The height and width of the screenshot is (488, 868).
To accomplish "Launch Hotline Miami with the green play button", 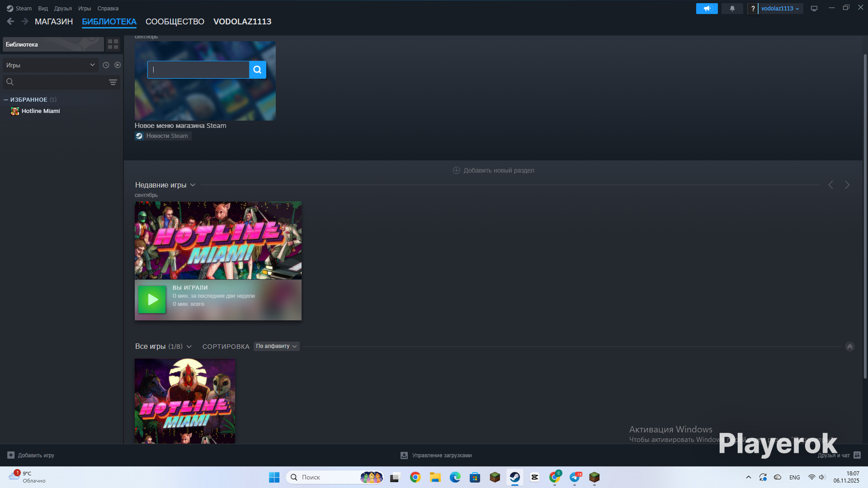I will point(152,299).
